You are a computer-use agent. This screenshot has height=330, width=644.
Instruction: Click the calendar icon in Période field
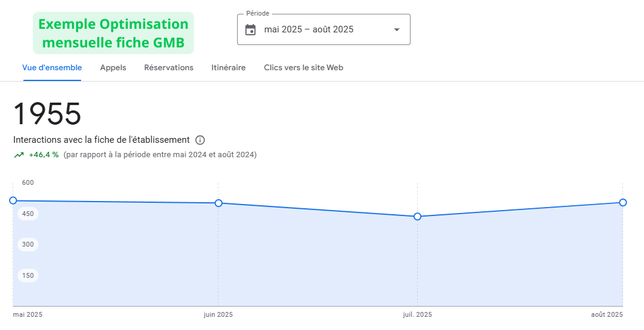point(251,29)
